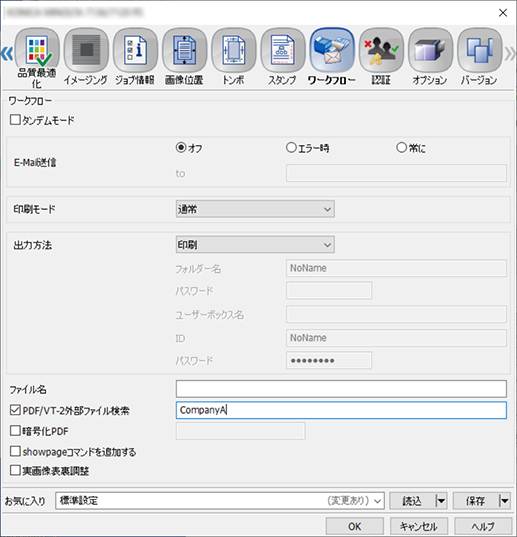Open the トンボ tab icon
This screenshot has height=537, width=517.
coord(234,50)
